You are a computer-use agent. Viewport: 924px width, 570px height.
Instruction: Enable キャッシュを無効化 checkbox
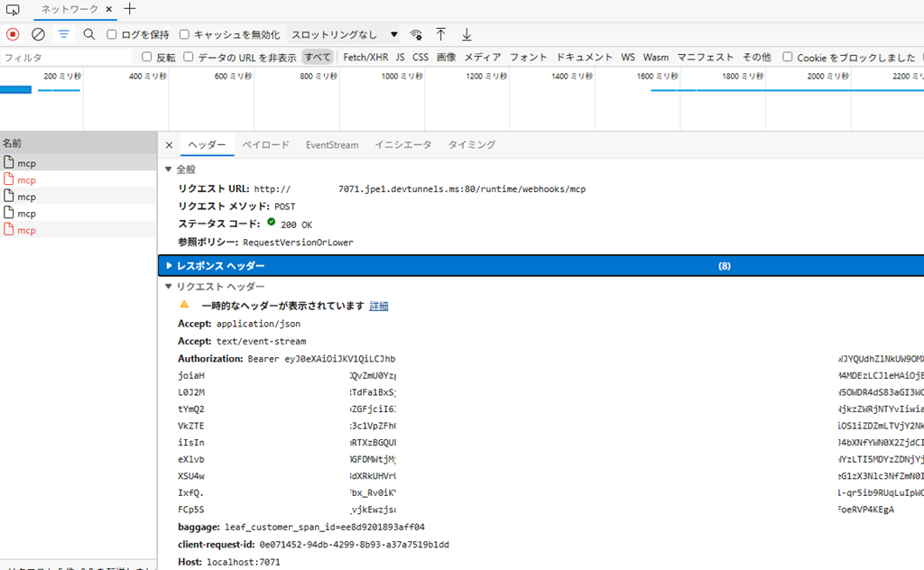point(184,35)
